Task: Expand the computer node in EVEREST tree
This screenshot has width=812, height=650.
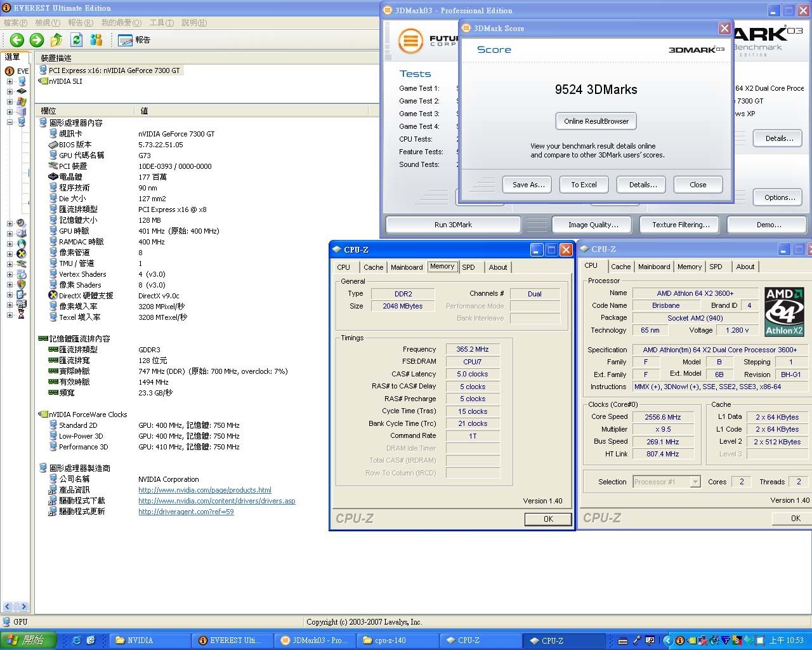Action: (x=10, y=81)
